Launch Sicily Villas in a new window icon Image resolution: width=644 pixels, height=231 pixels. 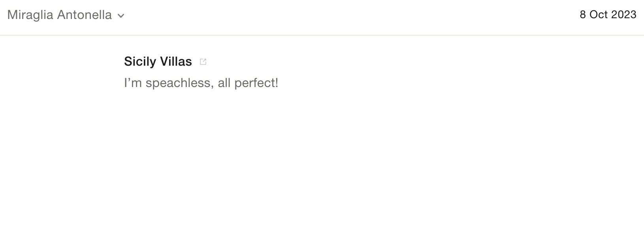tap(203, 62)
